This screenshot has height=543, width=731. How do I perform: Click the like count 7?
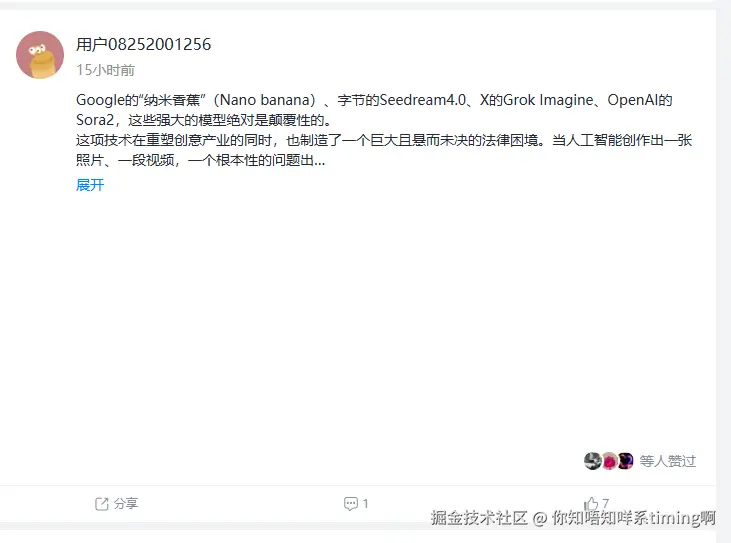(x=605, y=503)
